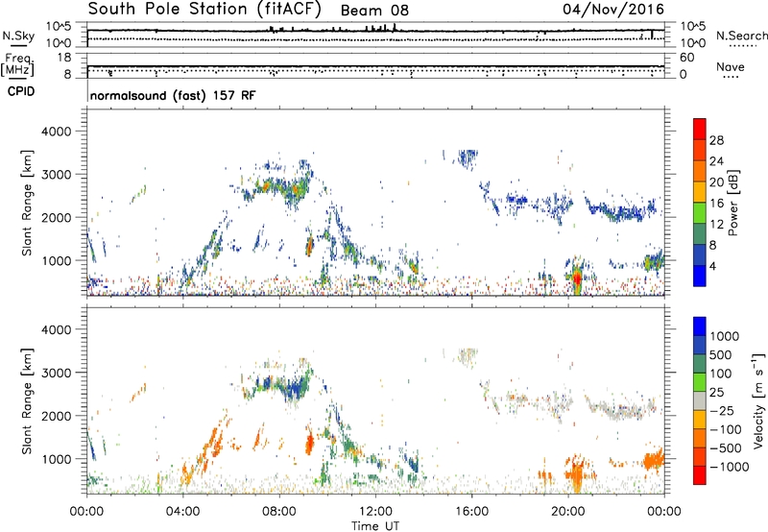Click Slant Range label of velocity panel
This screenshot has width=768, height=532.
click(x=27, y=400)
